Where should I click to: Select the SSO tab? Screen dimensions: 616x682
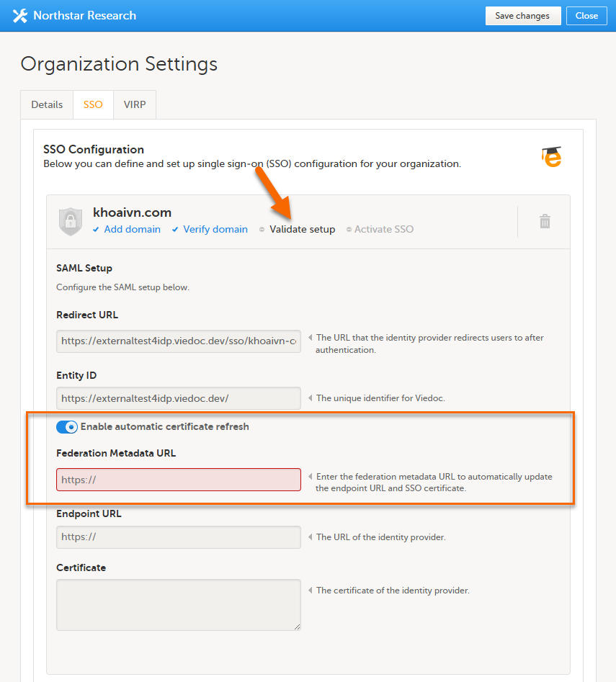tap(93, 104)
